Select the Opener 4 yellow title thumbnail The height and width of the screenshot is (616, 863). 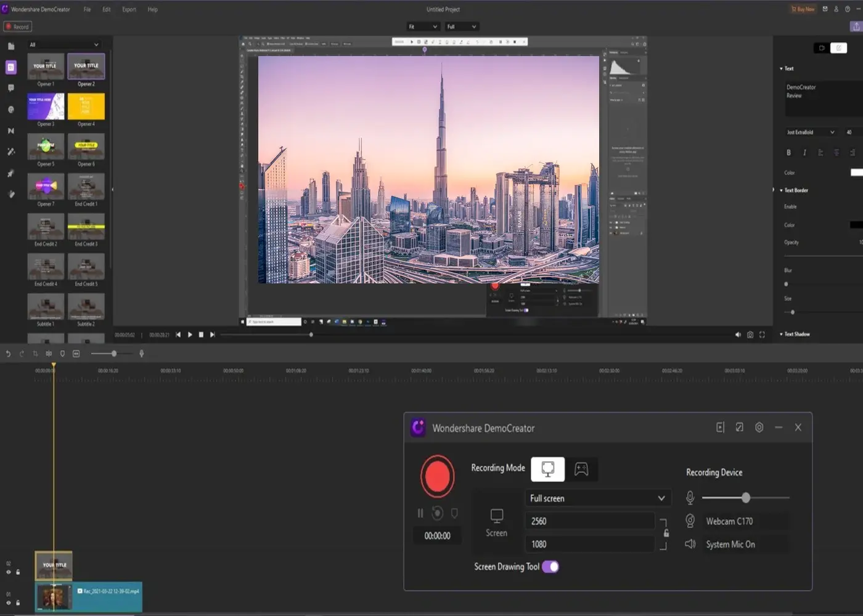tap(86, 107)
